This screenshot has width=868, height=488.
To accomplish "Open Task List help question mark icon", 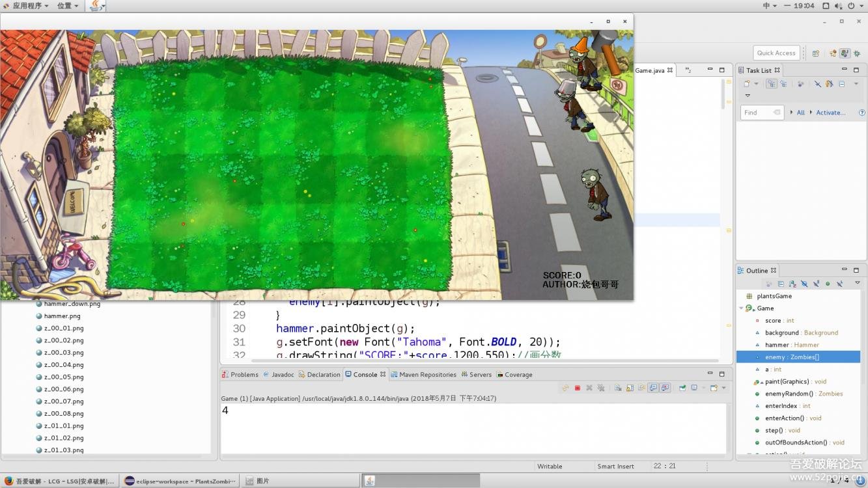I will click(862, 113).
